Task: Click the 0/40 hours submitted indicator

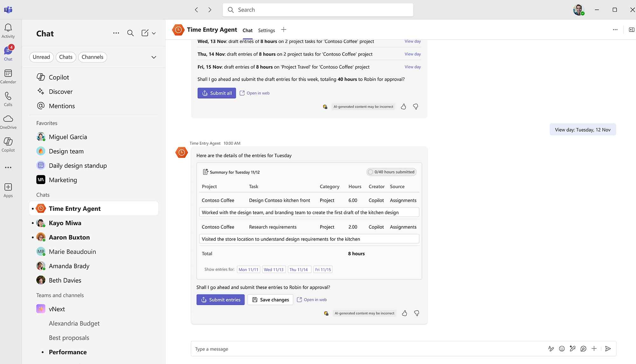Action: [391, 172]
